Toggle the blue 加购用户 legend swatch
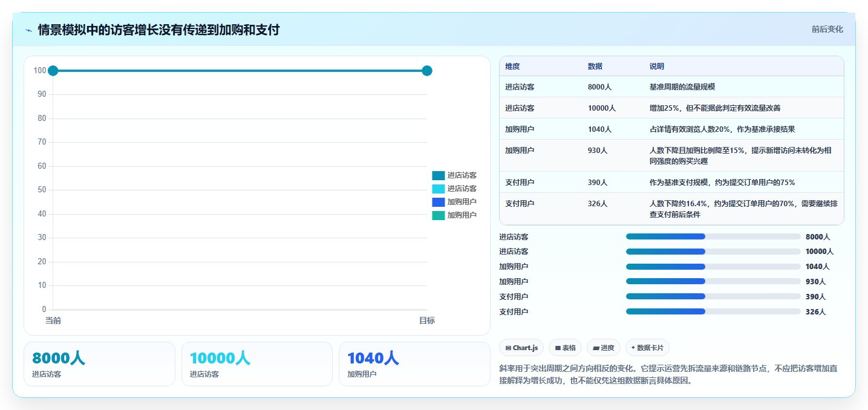Image resolution: width=868 pixels, height=410 pixels. [438, 202]
